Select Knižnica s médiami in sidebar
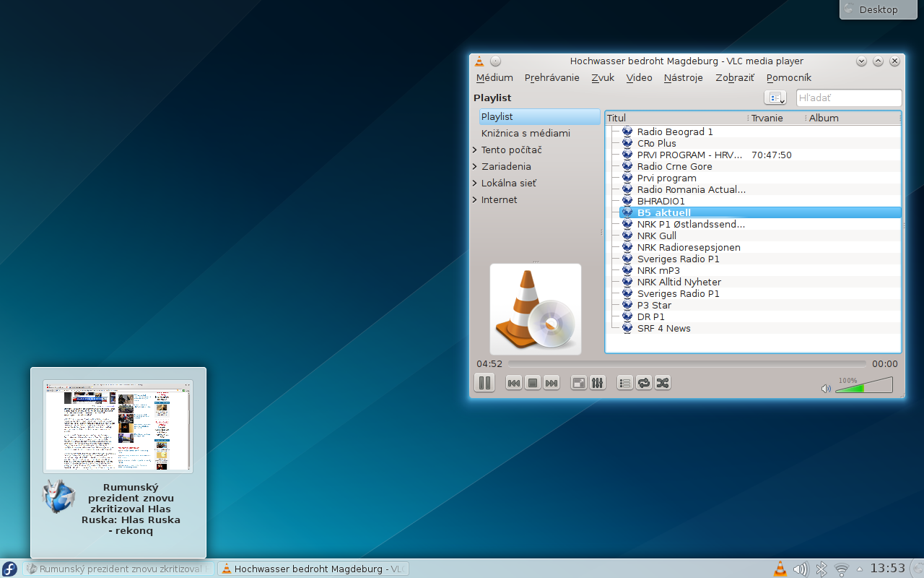The height and width of the screenshot is (578, 924). (x=539, y=133)
